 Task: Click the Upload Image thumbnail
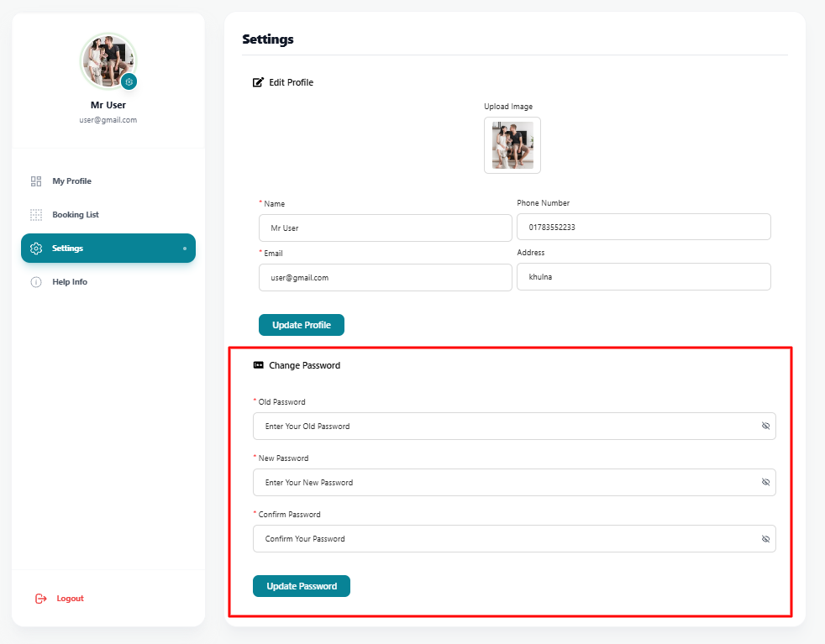tap(512, 145)
